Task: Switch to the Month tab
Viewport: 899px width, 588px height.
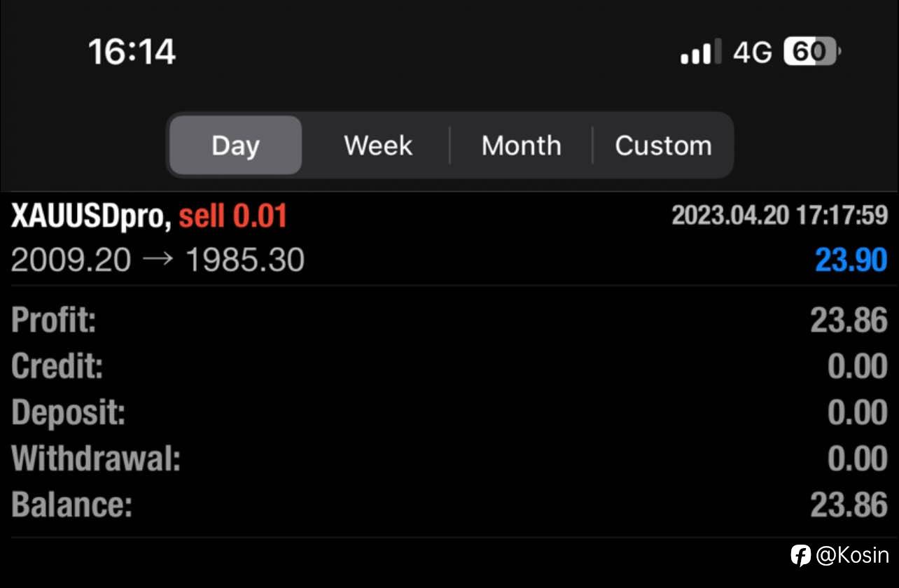Action: tap(521, 146)
